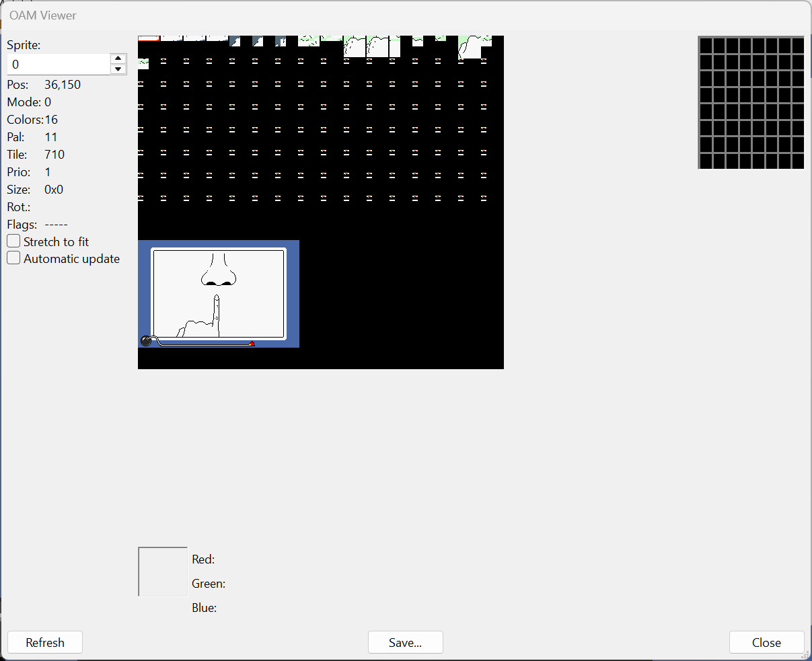This screenshot has height=661, width=812.
Task: Enable the Stretch to fit option
Action: tap(13, 241)
